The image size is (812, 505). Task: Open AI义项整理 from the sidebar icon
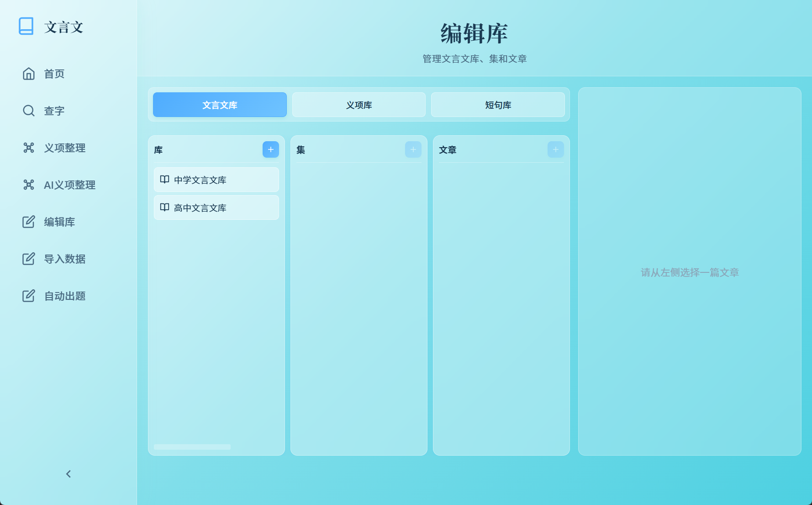pyautogui.click(x=29, y=185)
